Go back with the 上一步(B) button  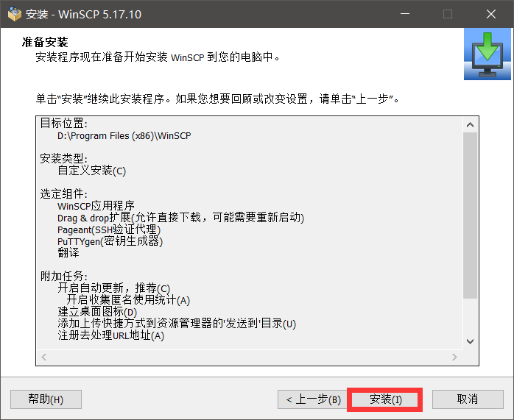(313, 399)
